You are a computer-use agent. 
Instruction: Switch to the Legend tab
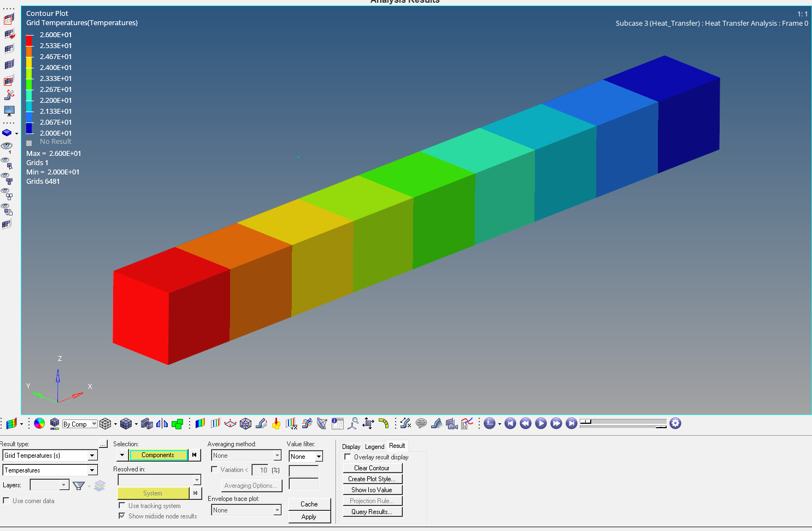(x=374, y=446)
